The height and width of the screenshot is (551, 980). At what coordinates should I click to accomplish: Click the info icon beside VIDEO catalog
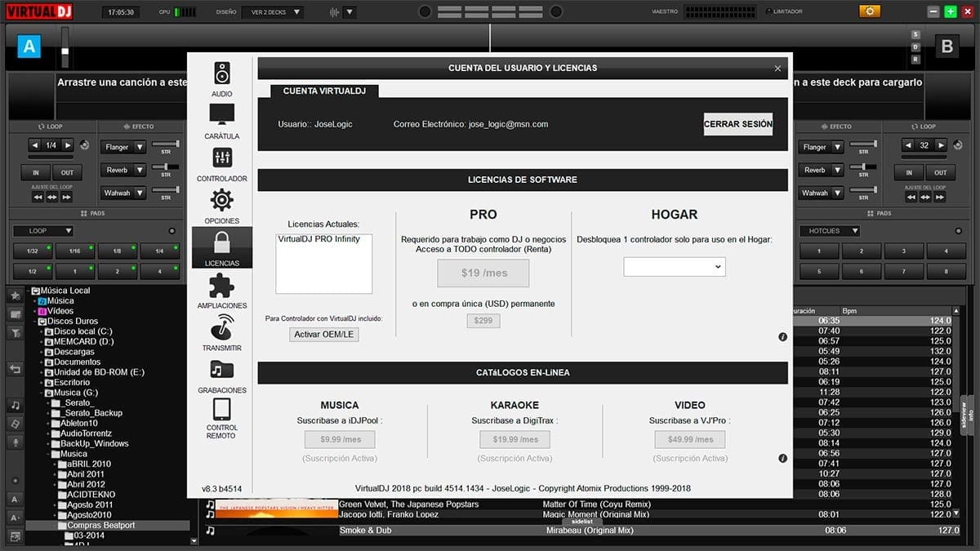(x=782, y=459)
